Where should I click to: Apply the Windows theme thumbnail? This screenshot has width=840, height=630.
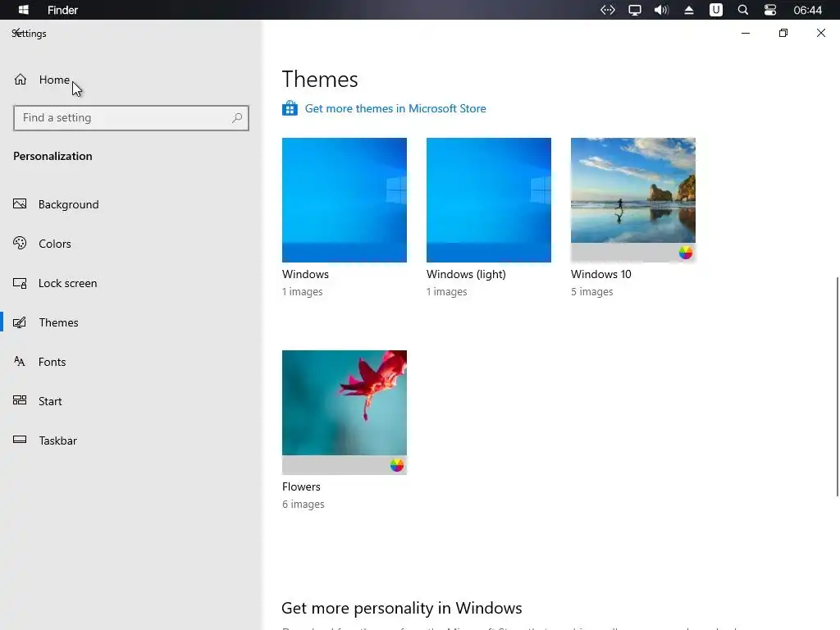345,200
